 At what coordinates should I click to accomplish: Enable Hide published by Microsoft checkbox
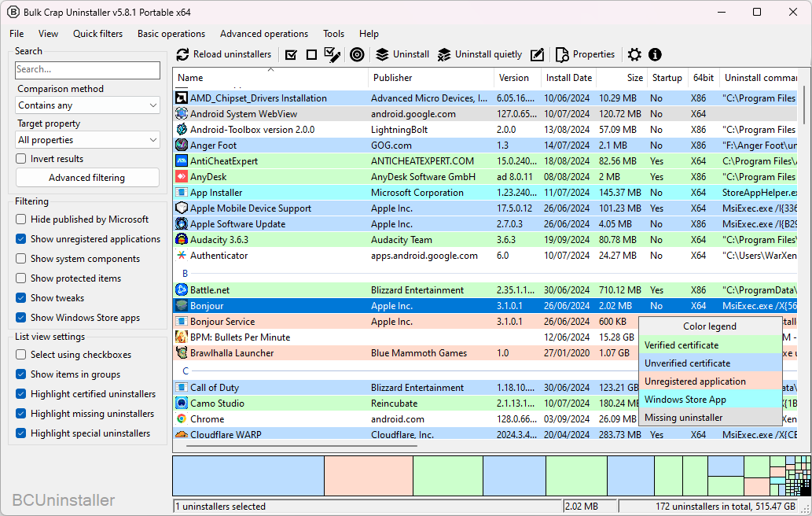tap(21, 219)
